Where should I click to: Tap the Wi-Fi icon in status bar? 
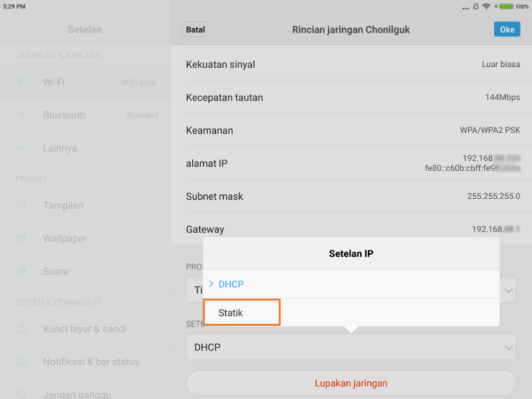[487, 7]
